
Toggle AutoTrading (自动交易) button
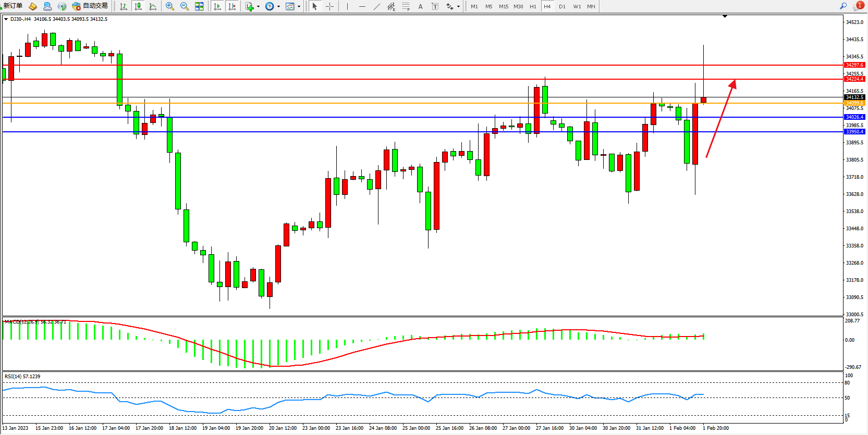[90, 6]
